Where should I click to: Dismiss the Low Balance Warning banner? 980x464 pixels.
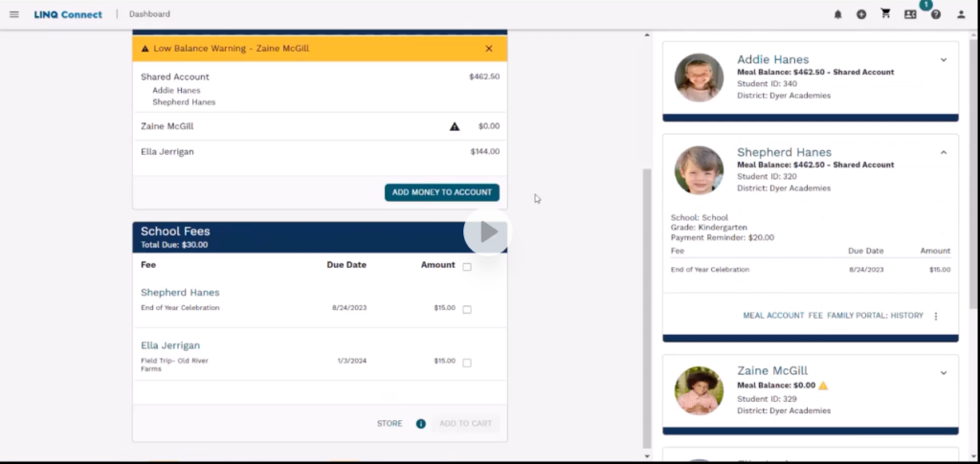[x=489, y=49]
